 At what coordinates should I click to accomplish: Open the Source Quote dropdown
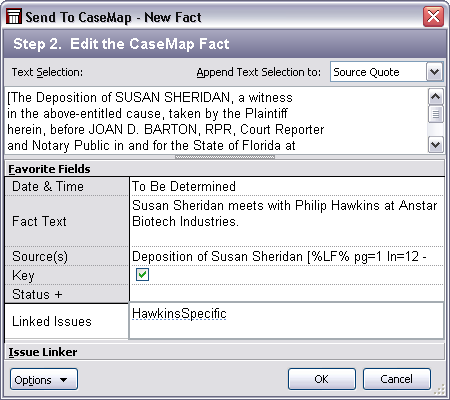(x=434, y=72)
